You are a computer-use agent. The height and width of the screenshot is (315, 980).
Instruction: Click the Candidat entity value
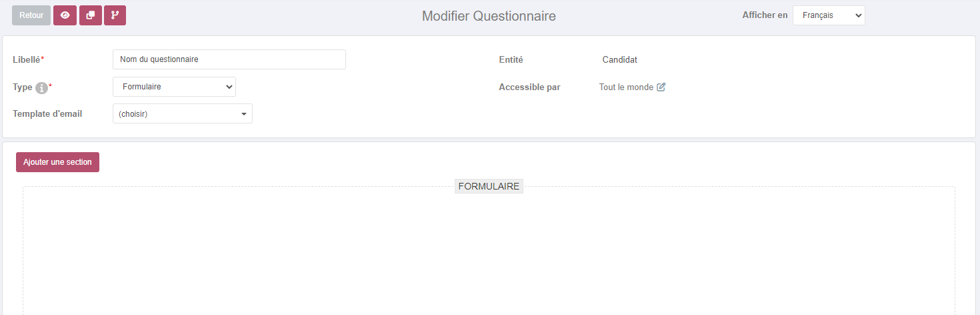[x=620, y=59]
